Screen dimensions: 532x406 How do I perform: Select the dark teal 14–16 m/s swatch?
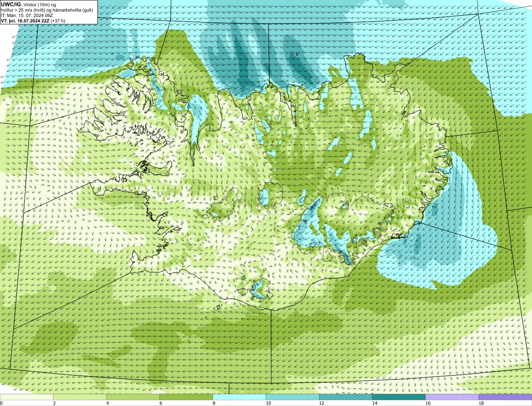coord(399,397)
